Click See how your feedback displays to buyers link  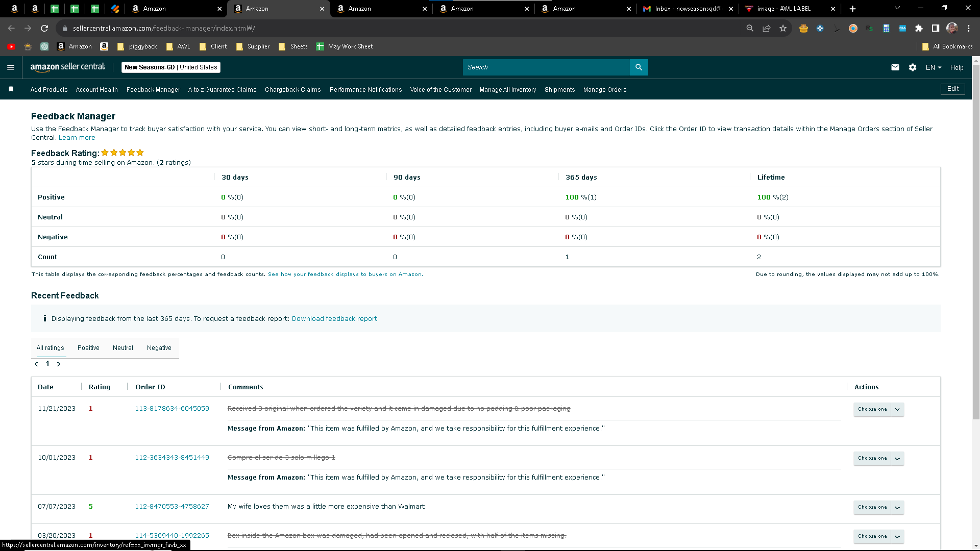tap(345, 274)
